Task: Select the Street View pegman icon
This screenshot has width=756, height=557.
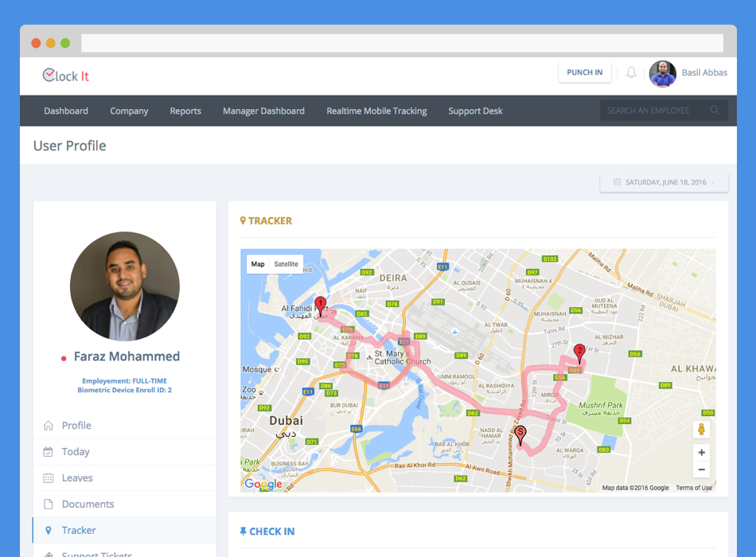Action: coord(702,429)
